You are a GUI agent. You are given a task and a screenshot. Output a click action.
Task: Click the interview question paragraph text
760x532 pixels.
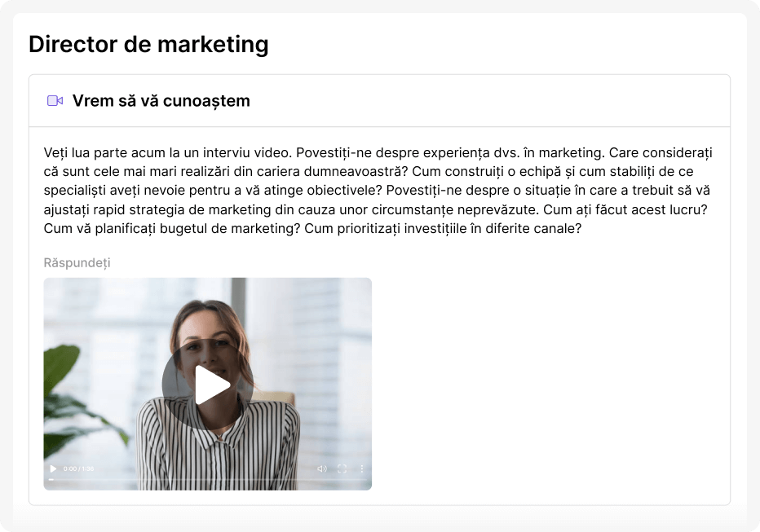[x=378, y=191]
